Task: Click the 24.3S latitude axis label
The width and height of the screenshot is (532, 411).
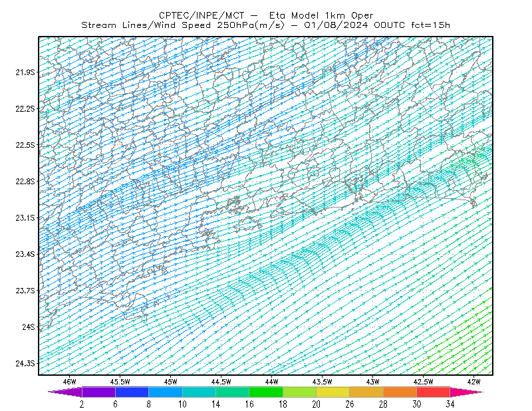Action: click(25, 364)
